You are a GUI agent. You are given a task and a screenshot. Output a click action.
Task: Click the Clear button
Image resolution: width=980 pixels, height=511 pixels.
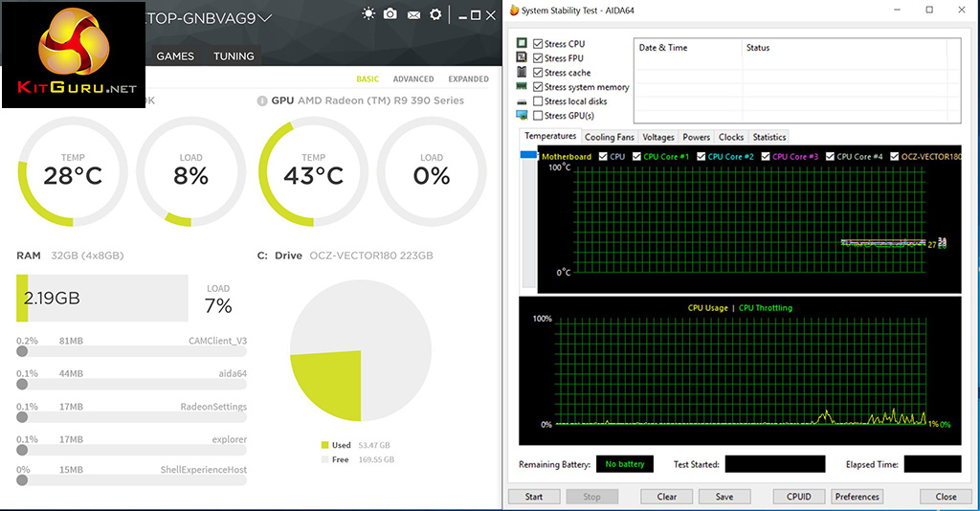tap(667, 497)
